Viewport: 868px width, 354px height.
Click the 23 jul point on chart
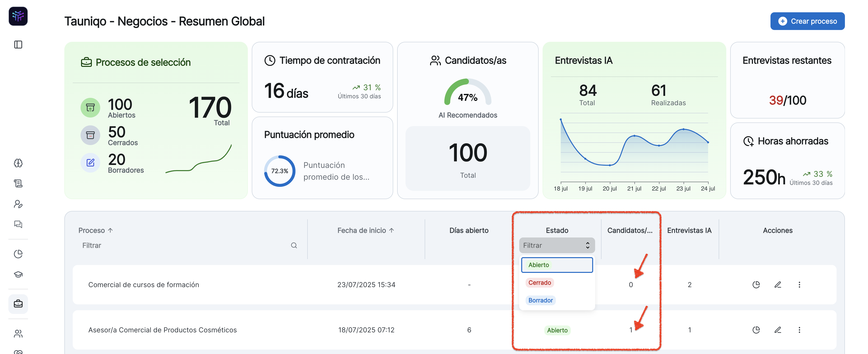[683, 129]
